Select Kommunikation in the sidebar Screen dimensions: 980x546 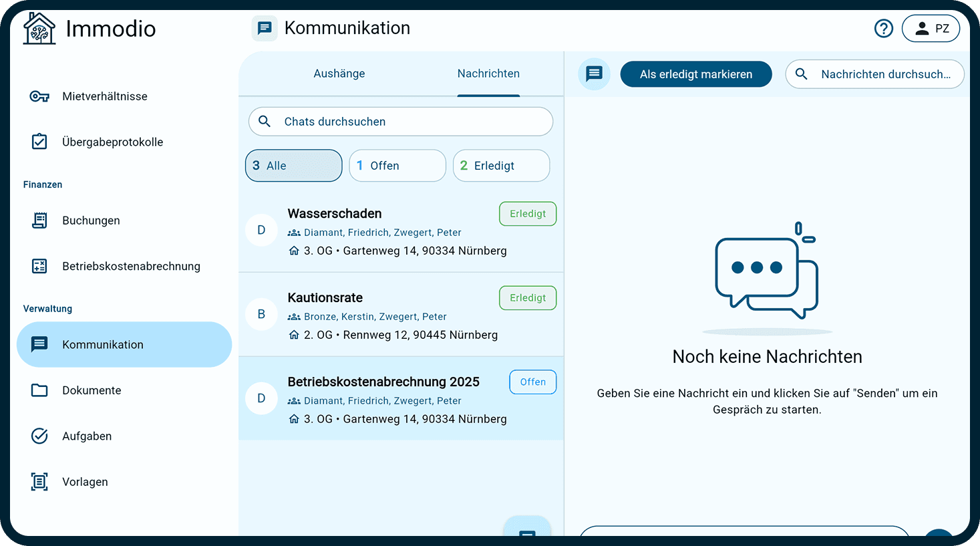(124, 345)
